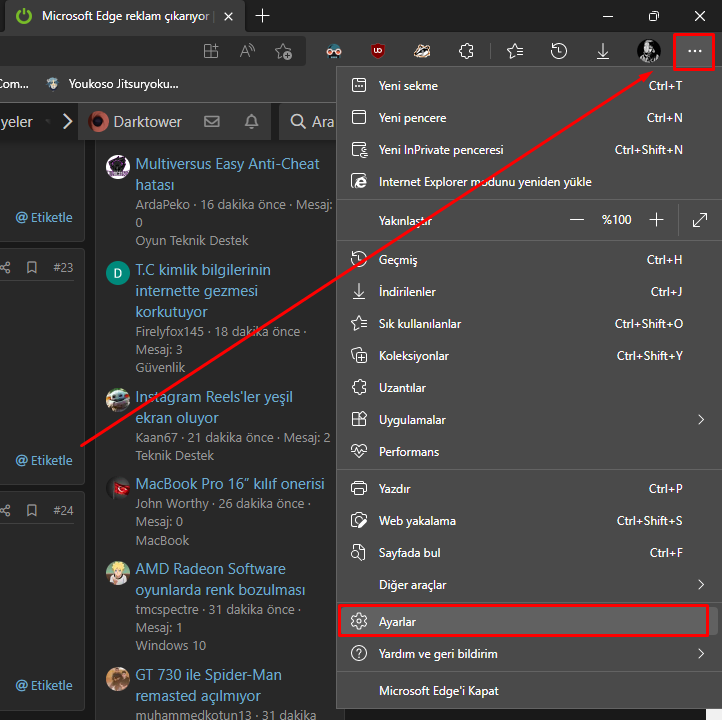The width and height of the screenshot is (722, 720).
Task: Click ArdaPeko thread author avatar
Action: (118, 166)
